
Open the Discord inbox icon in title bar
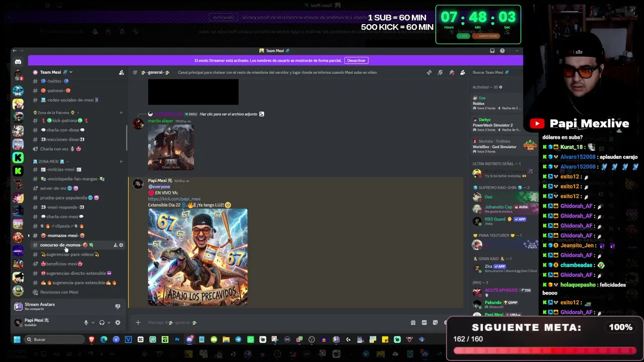(x=492, y=51)
